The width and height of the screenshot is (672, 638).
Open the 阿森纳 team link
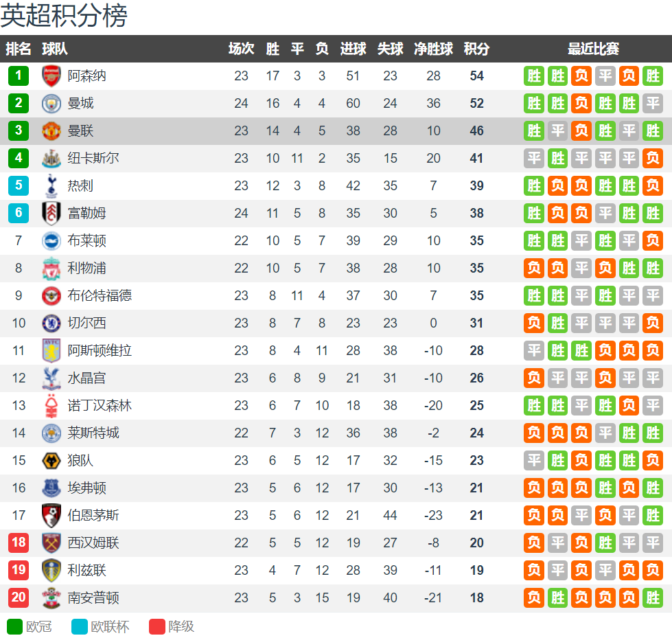(86, 76)
